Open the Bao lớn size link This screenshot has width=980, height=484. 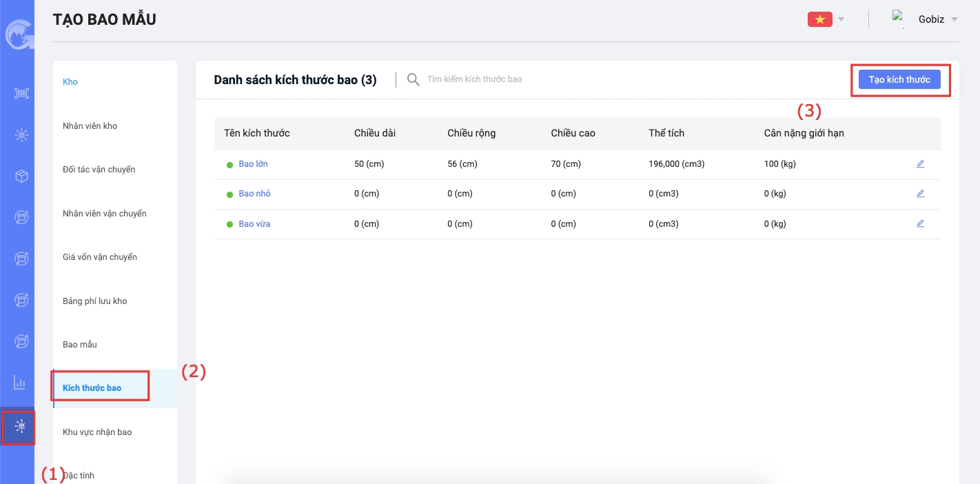point(254,164)
